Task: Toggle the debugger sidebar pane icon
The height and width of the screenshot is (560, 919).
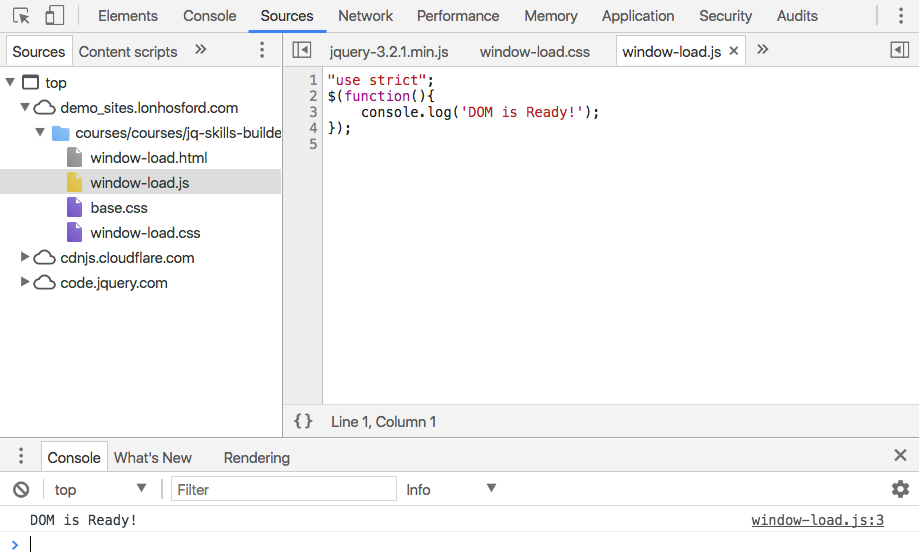Action: point(900,50)
